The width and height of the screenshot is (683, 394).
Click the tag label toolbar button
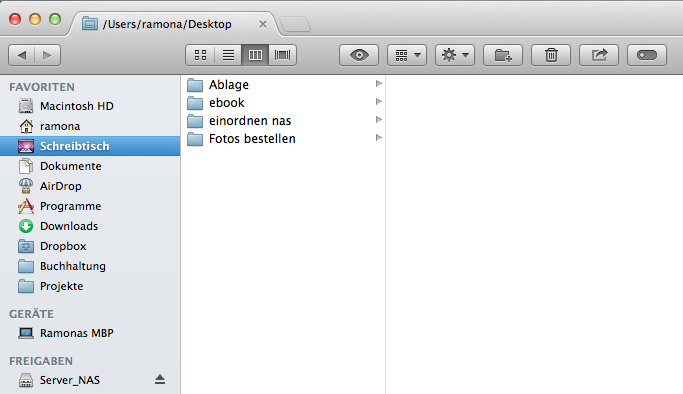[x=647, y=55]
